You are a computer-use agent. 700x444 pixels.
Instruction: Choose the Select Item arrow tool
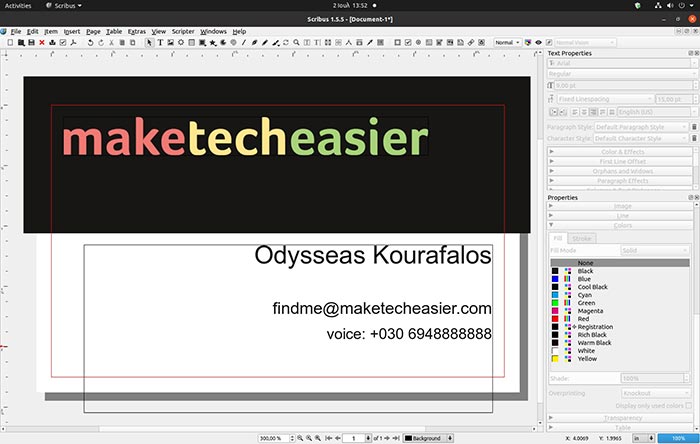pos(150,42)
